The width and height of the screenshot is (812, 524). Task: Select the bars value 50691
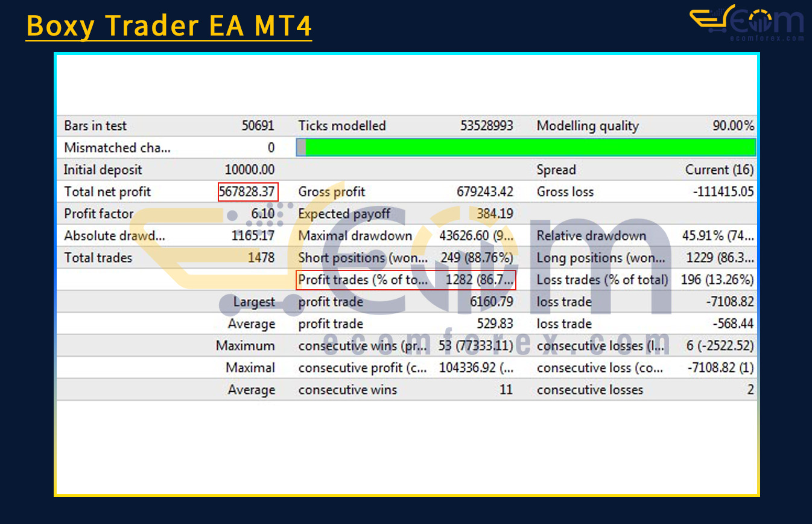pos(258,126)
